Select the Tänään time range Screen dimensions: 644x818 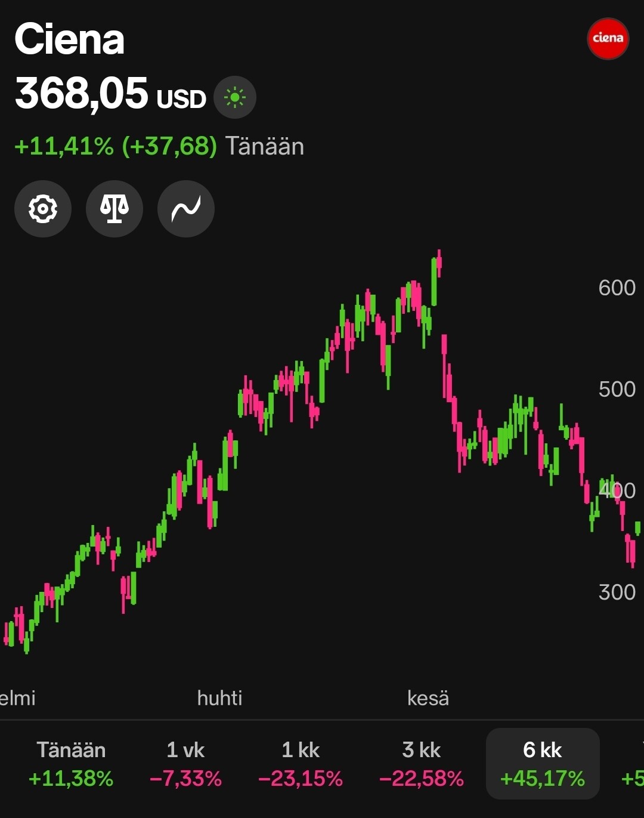pyautogui.click(x=71, y=764)
